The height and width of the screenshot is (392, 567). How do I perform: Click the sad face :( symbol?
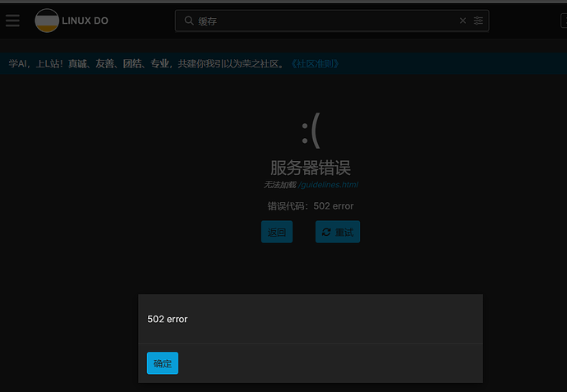tap(311, 131)
